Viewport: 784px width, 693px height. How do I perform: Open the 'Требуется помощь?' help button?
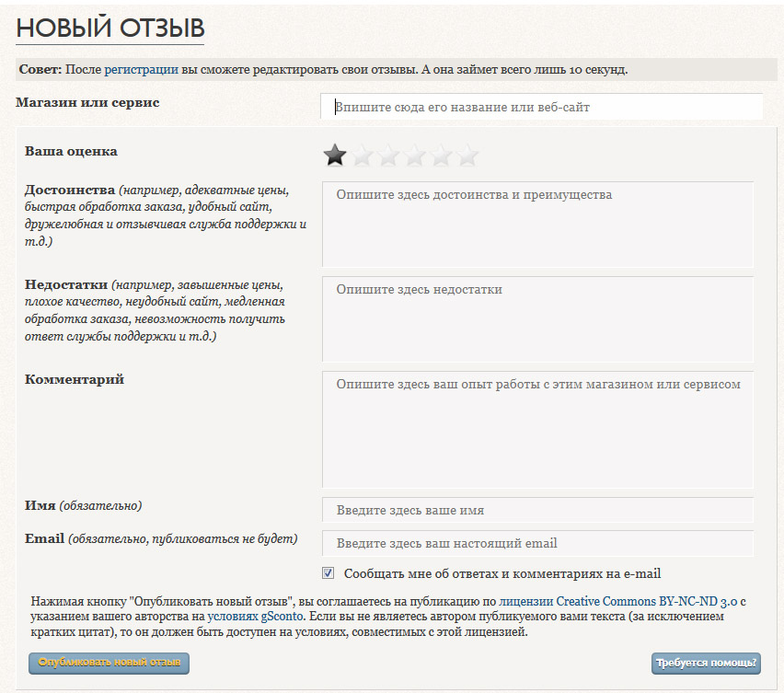tap(706, 663)
